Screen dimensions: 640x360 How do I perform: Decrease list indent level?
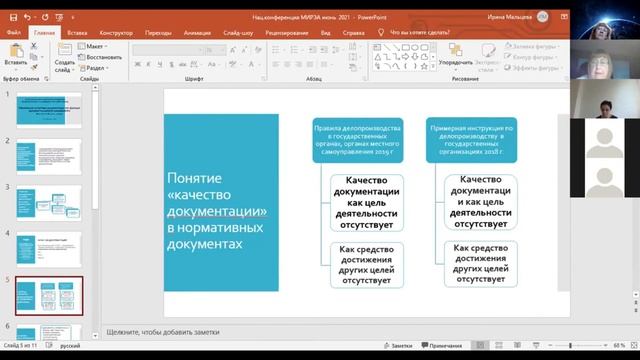[312, 50]
